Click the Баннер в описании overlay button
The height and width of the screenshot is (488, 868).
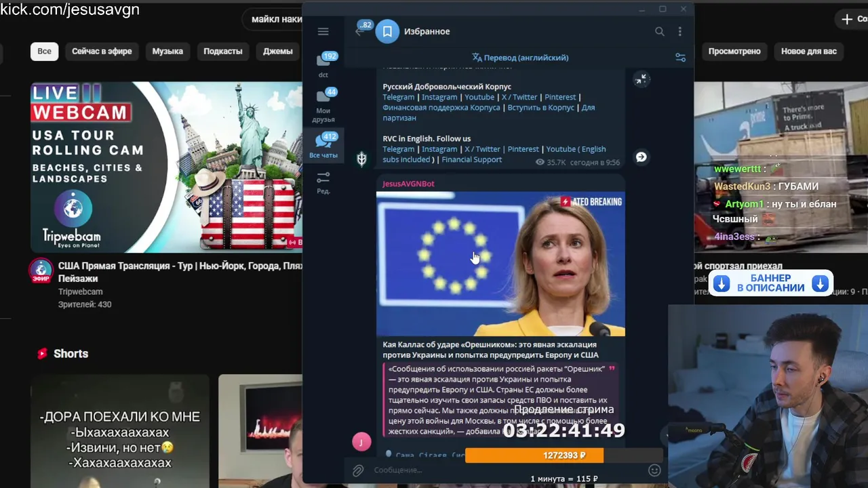click(x=771, y=283)
